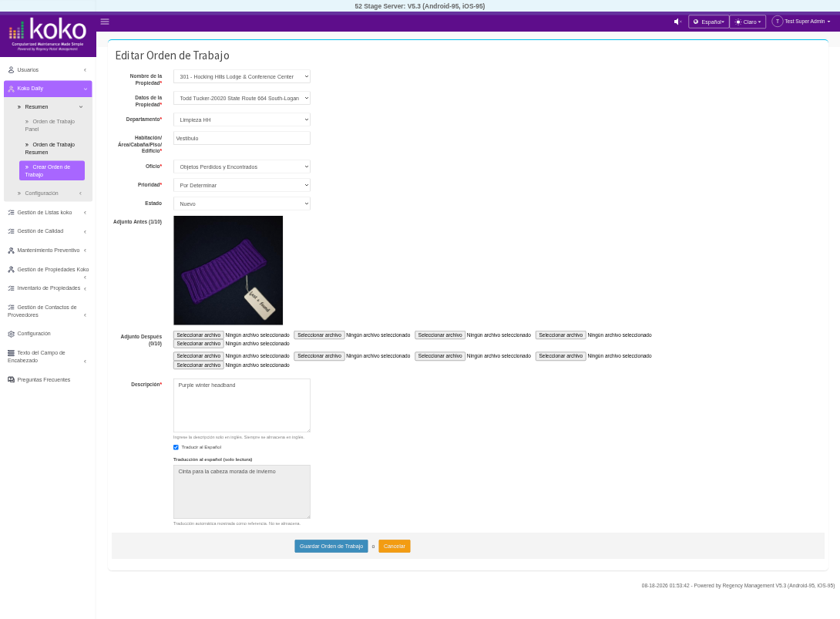Open Preguntas Frecuentes menu item

(48, 379)
